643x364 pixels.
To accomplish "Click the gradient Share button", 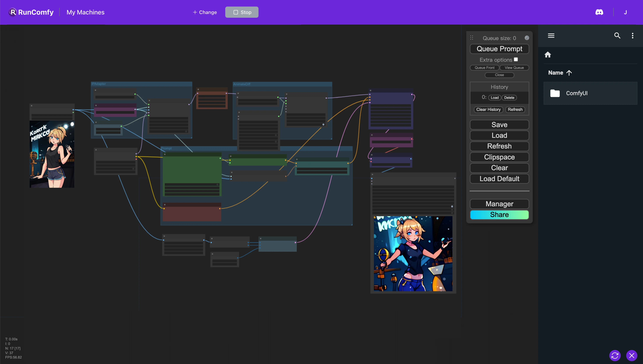I will pos(499,214).
